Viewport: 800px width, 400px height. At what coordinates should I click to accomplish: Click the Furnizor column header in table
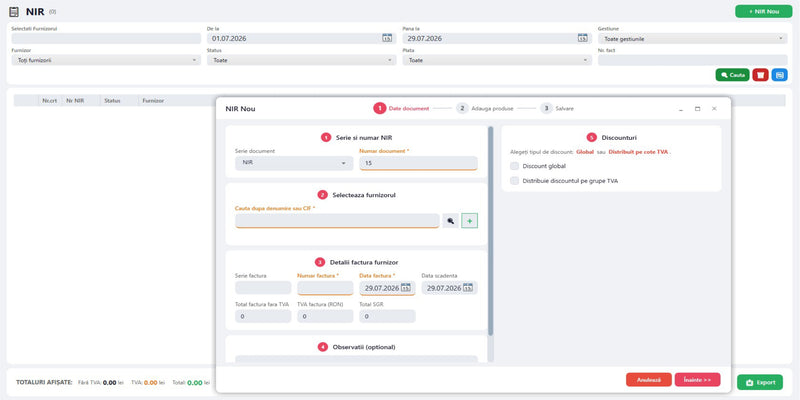click(x=153, y=101)
